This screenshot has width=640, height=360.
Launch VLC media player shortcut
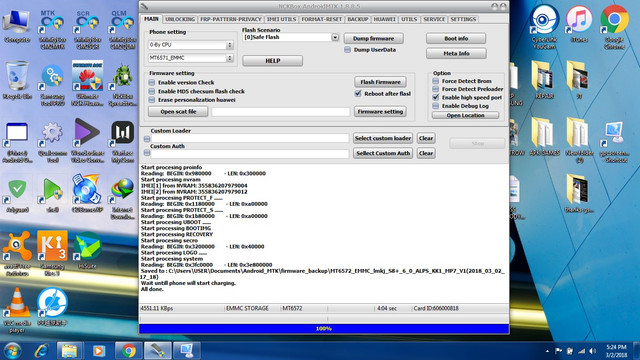click(x=17, y=309)
